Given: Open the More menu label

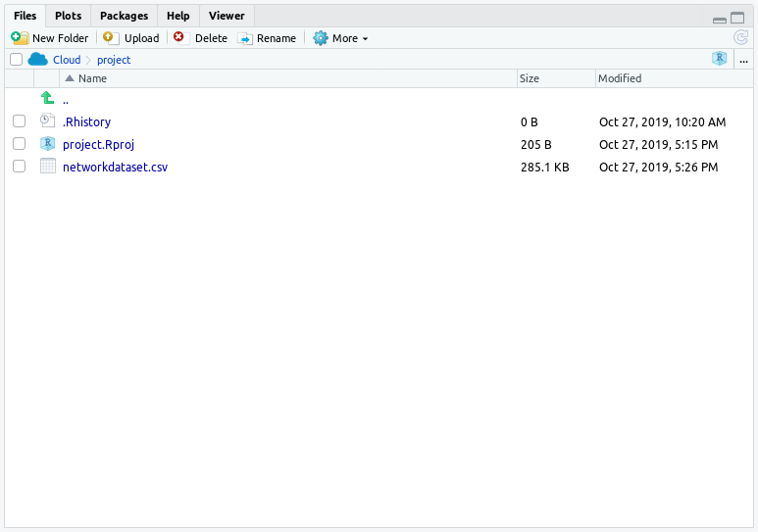Looking at the screenshot, I should coord(345,38).
